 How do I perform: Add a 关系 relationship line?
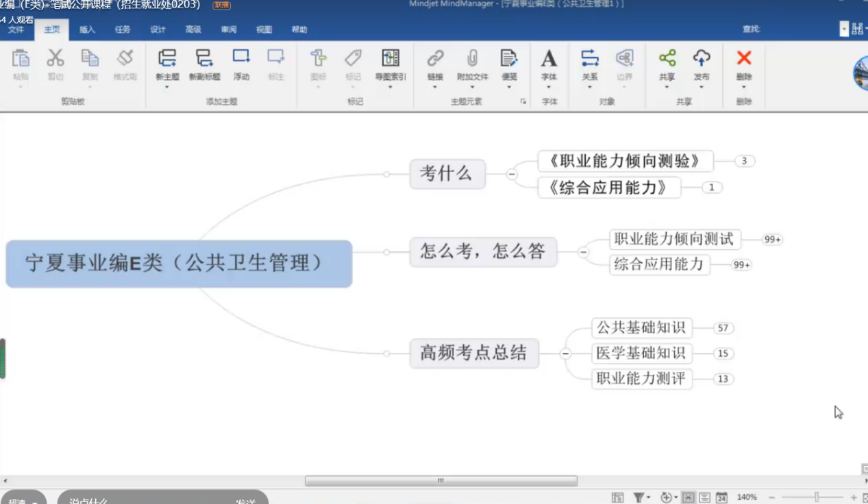[x=589, y=59]
